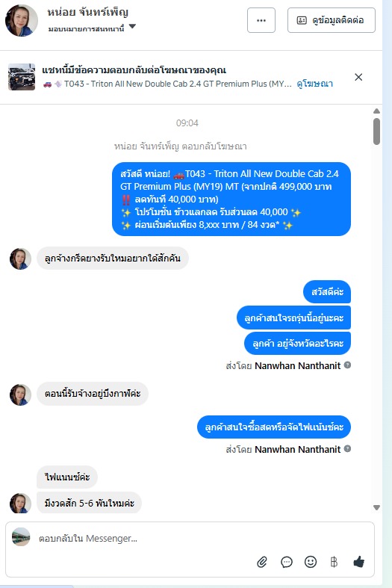Open saved replies speech bubble icon
Screen dimensions: 392x588
point(287,562)
